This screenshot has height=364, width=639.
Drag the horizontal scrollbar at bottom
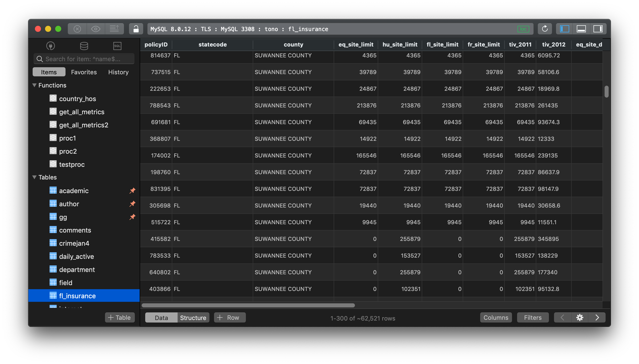point(249,305)
